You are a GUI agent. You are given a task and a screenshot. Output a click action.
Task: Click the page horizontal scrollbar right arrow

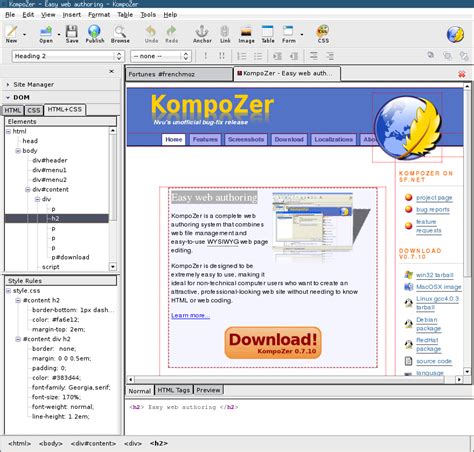[x=459, y=379]
